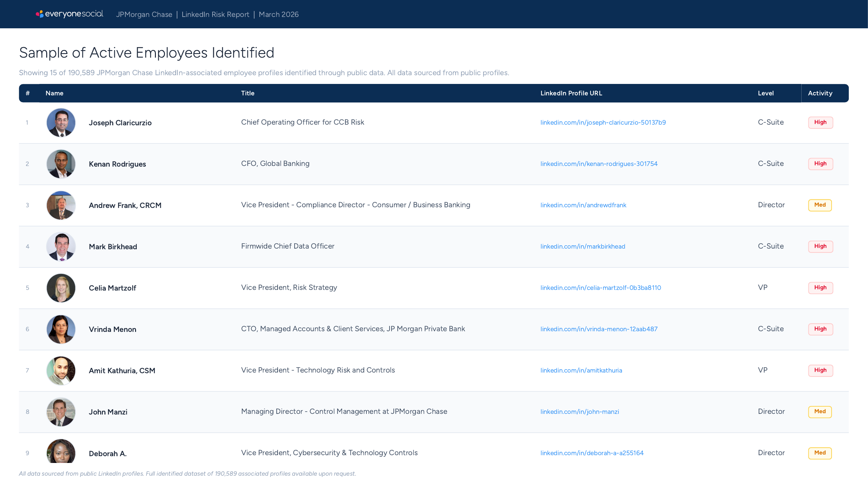
Task: Click the Name column header
Action: (54, 93)
